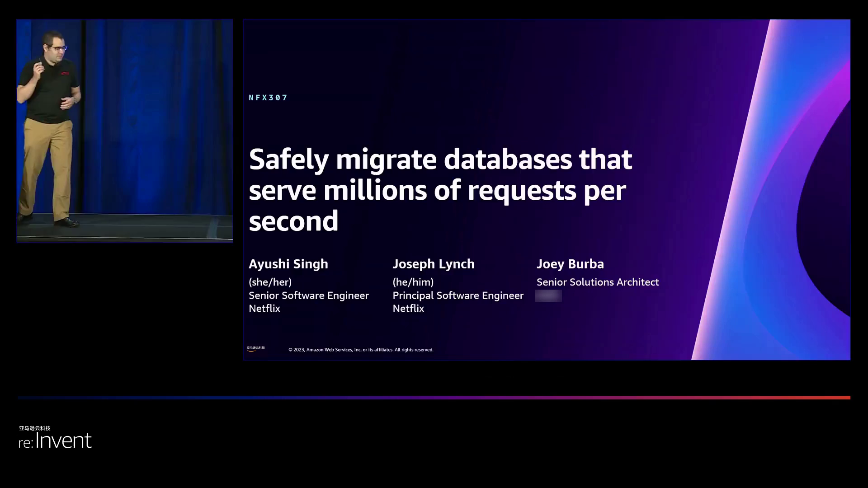Select the Joseph Lynch speaker name
This screenshot has width=868, height=488.
(433, 264)
